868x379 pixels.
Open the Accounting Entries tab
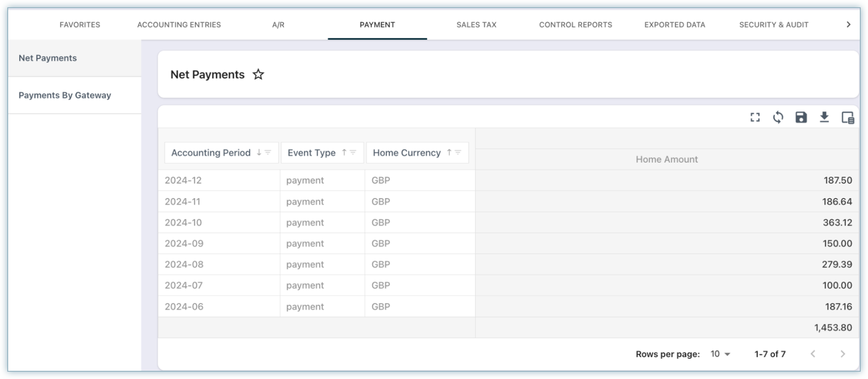tap(179, 25)
